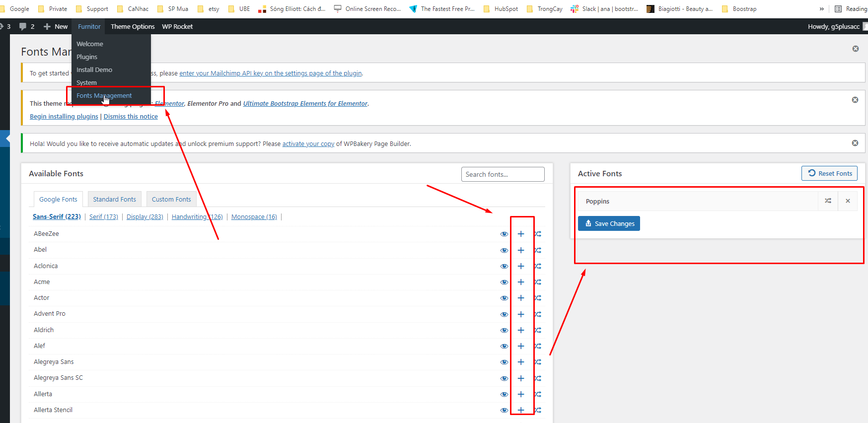This screenshot has height=423, width=868.
Task: Add the Advent Pro font with its plus icon
Action: tap(521, 314)
